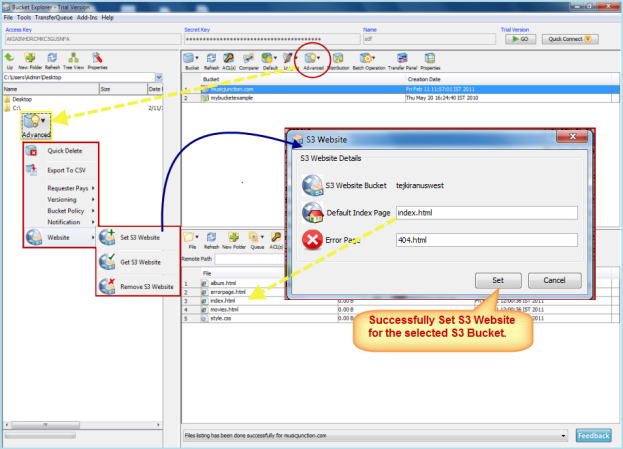Open local file Properties
Viewport: 623px width, 449px height.
click(x=97, y=61)
